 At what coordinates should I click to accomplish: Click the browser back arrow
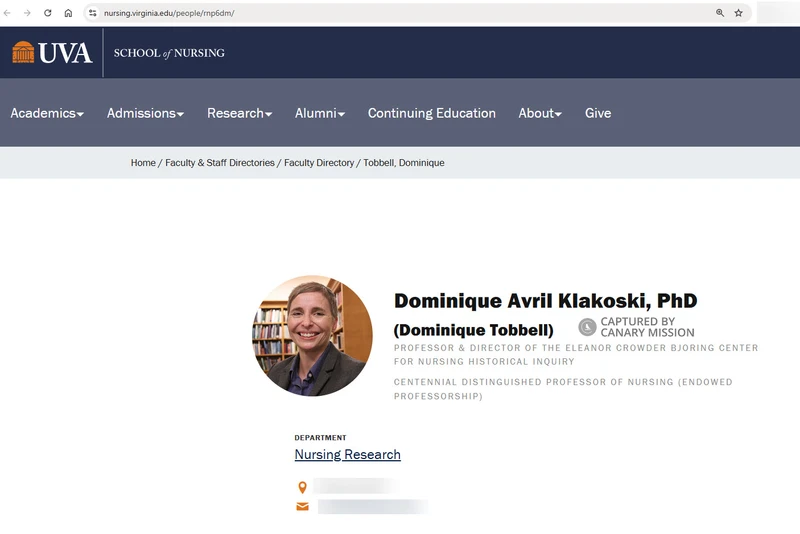8,13
